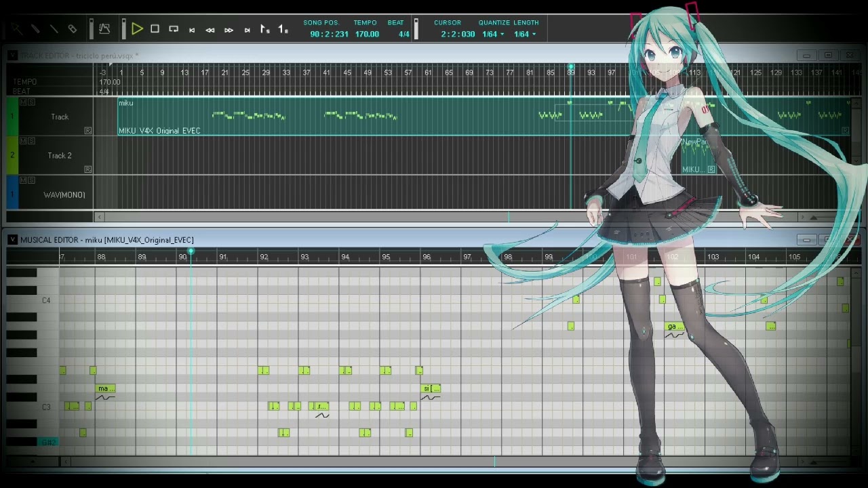Stop playback with the square button
868x488 pixels.
point(155,29)
